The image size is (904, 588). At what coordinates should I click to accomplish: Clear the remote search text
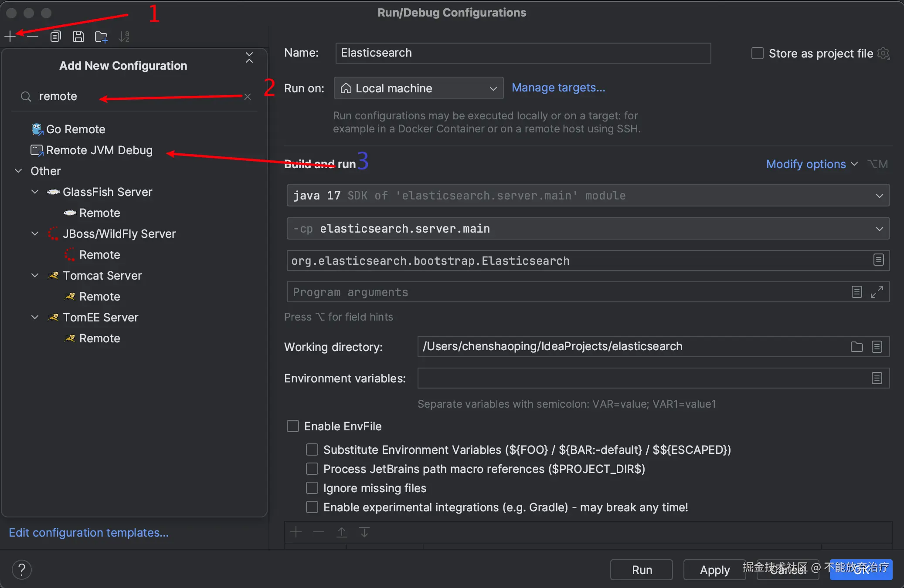tap(248, 97)
